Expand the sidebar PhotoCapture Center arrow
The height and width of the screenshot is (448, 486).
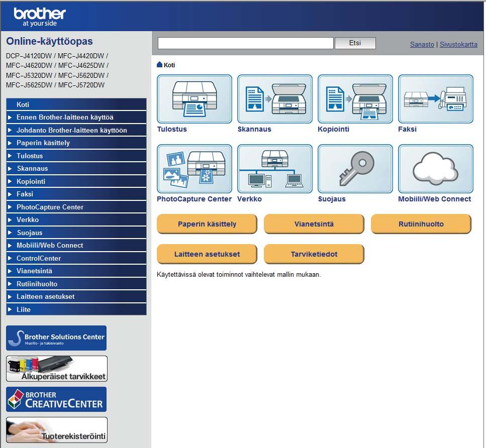(x=10, y=207)
